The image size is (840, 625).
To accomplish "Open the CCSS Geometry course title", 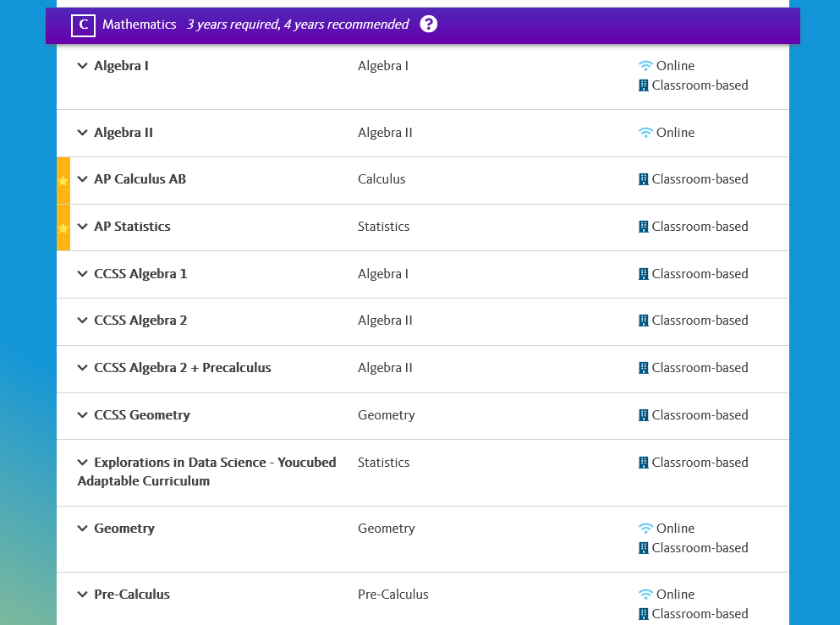I will (142, 415).
